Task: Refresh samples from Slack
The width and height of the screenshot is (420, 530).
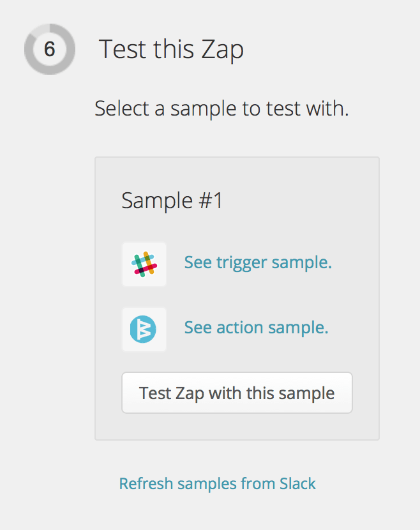Action: tap(217, 483)
